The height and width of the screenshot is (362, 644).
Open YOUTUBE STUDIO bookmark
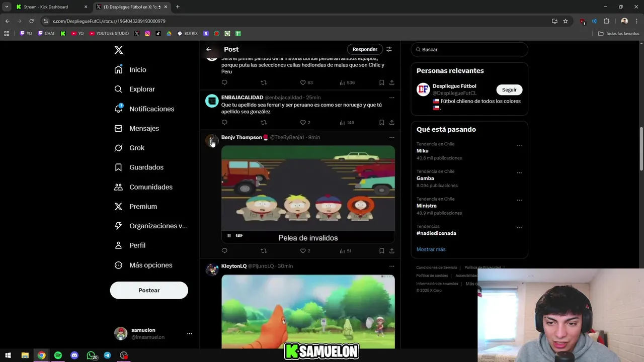coord(109,33)
